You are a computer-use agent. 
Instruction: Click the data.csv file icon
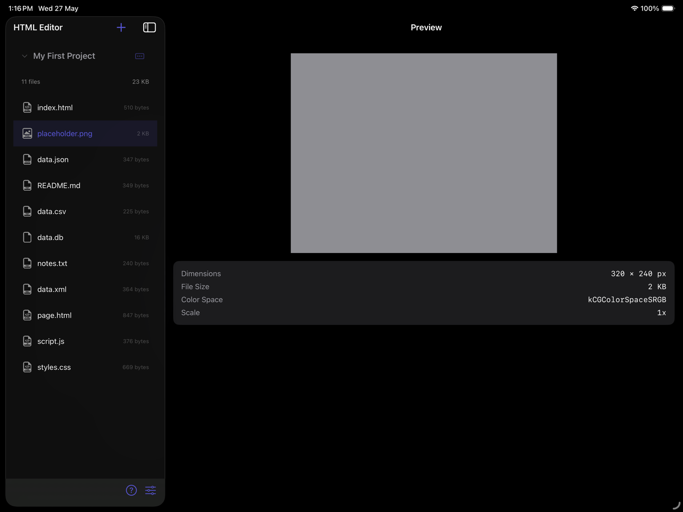[27, 211]
